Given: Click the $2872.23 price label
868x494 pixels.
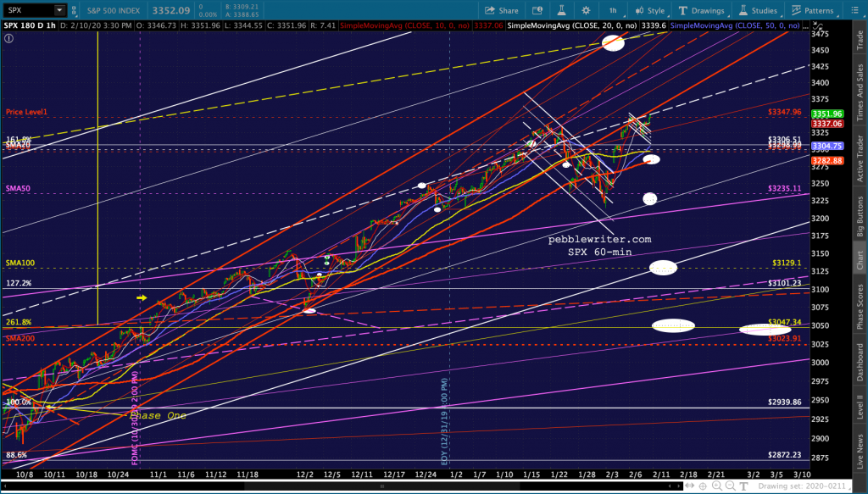Looking at the screenshot, I should [x=784, y=455].
